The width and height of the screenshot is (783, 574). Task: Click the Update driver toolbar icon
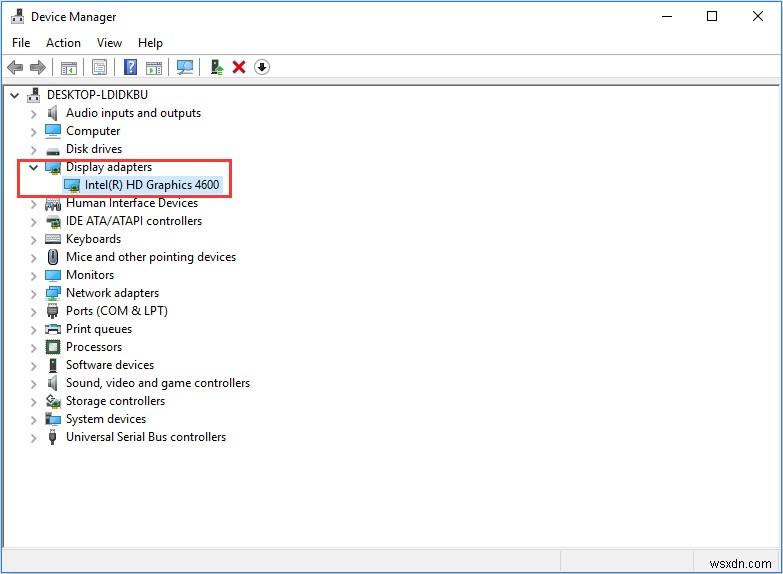(x=217, y=67)
